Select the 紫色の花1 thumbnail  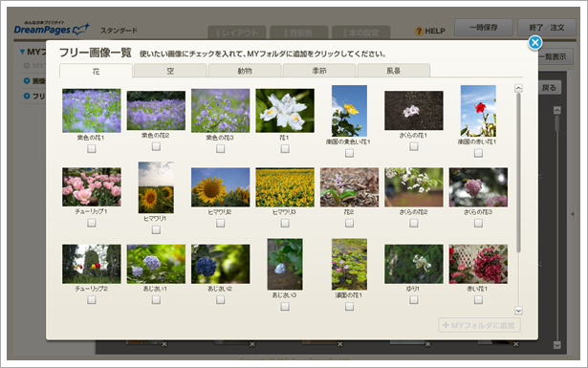(92, 111)
